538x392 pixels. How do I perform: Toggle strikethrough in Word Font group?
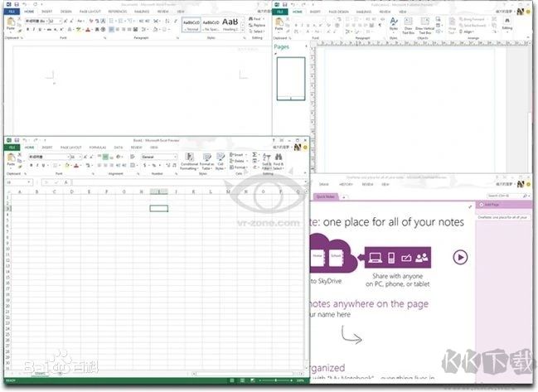tap(49, 30)
